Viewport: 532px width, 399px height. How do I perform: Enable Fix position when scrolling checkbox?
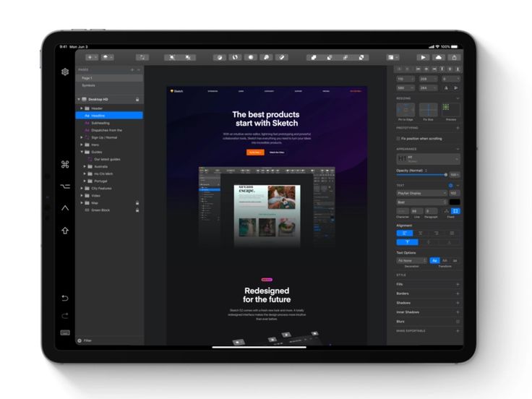398,139
